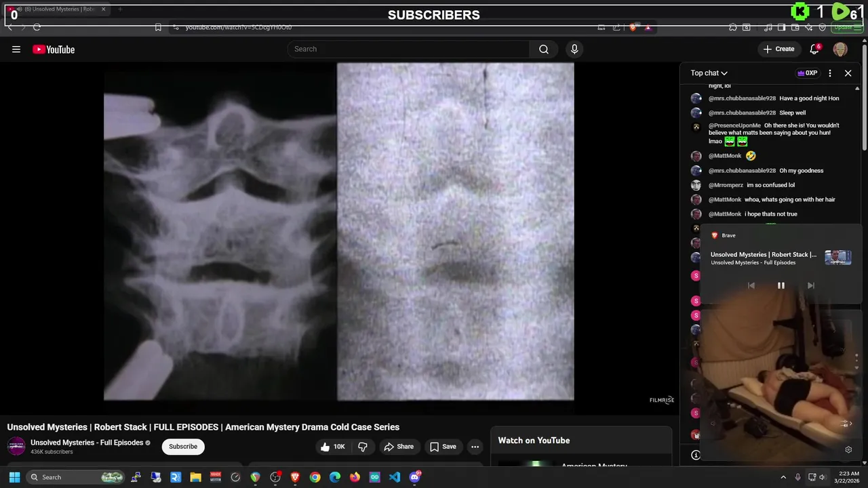Screen dimensions: 868x488
Task: Reload the page in browser toolbar
Action: pyautogui.click(x=37, y=27)
